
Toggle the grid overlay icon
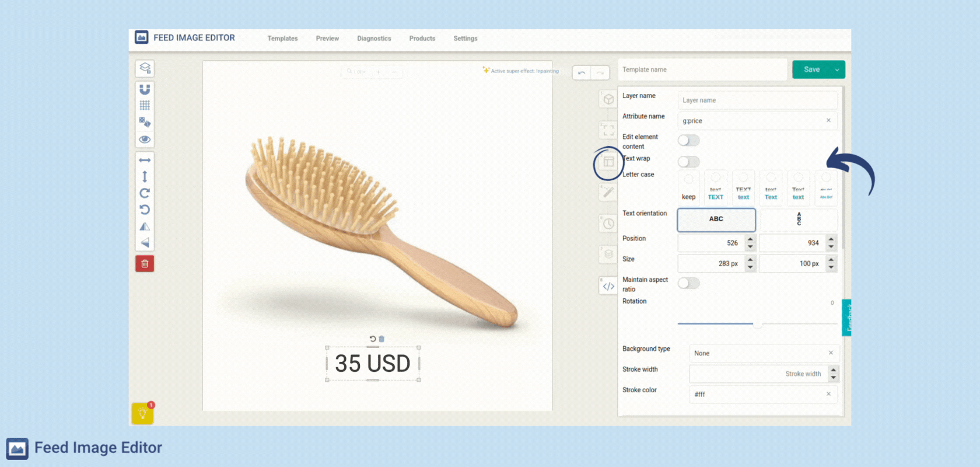pos(145,106)
